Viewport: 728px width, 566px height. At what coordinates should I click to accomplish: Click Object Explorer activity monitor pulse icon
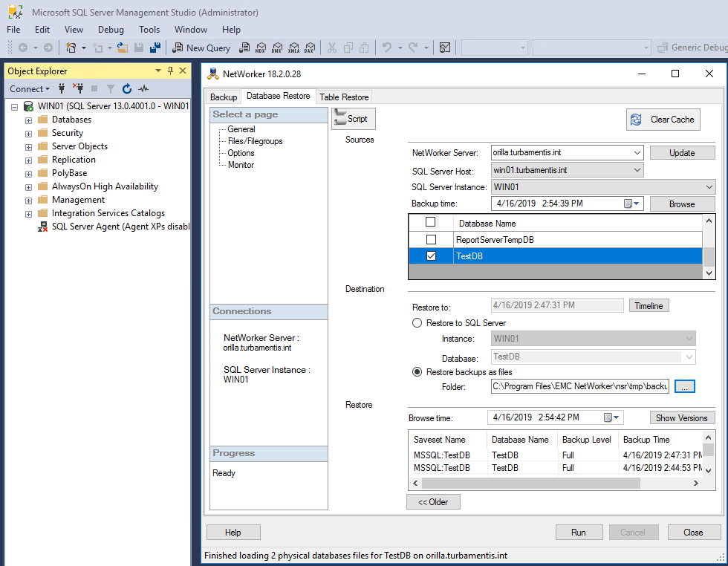(x=143, y=88)
